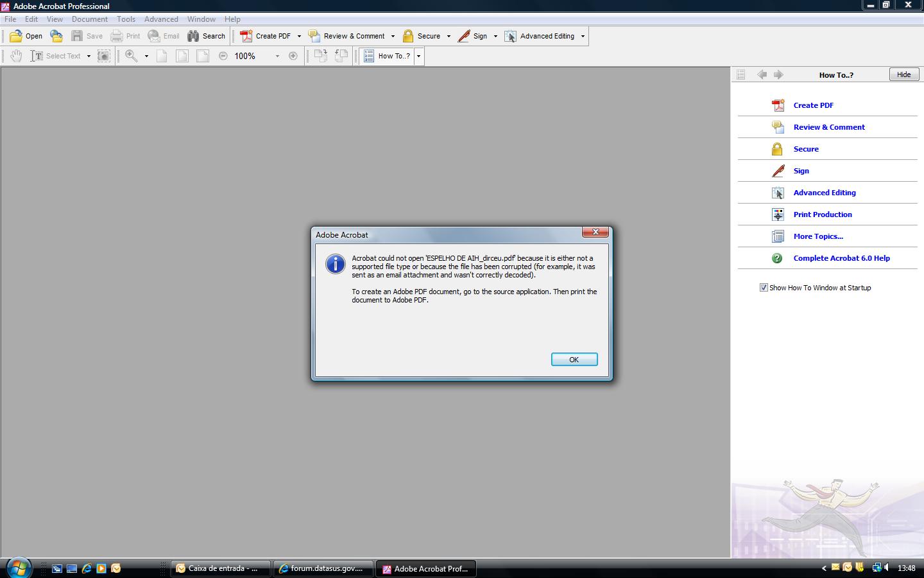Open the Tools menu
This screenshot has height=578, width=924.
coord(126,19)
